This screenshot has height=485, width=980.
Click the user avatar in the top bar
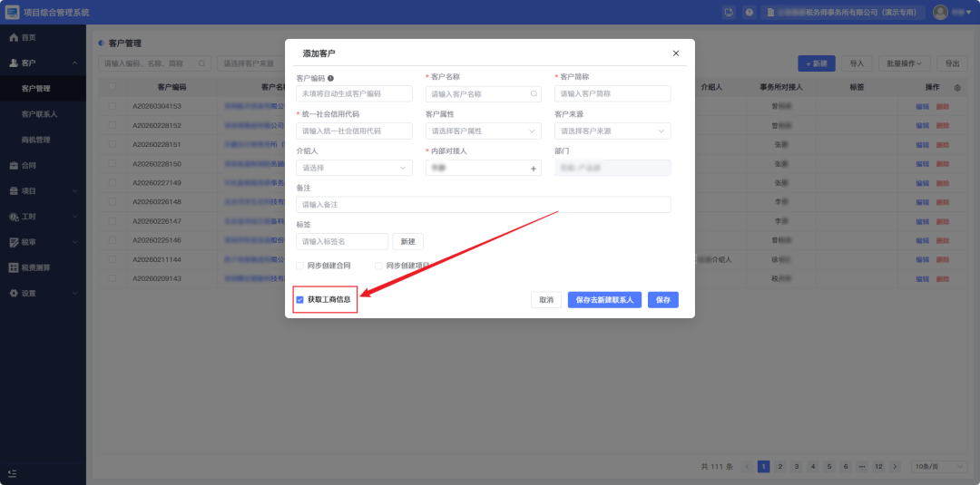tap(940, 12)
